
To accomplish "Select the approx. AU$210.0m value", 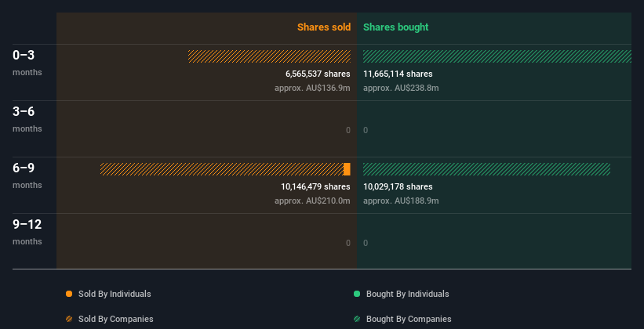I will [312, 201].
